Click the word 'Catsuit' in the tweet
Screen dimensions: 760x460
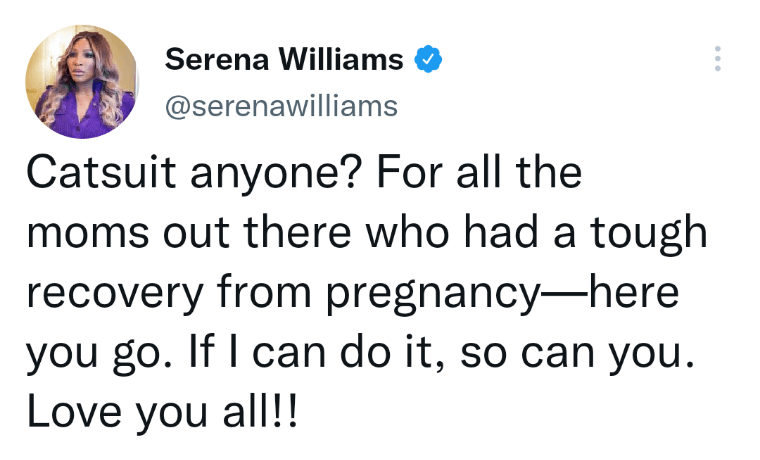[x=101, y=173]
